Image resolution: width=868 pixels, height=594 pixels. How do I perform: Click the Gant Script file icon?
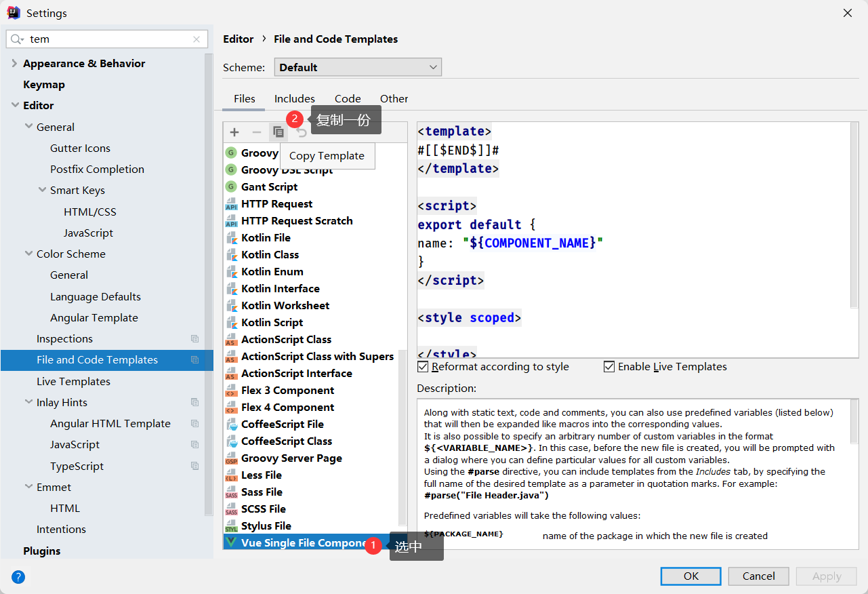coord(231,186)
